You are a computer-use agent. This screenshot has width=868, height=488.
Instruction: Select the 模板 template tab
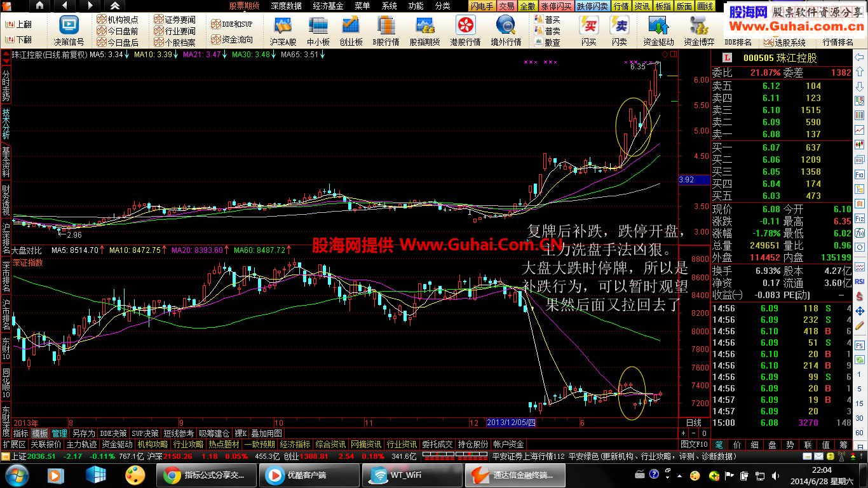pos(40,433)
